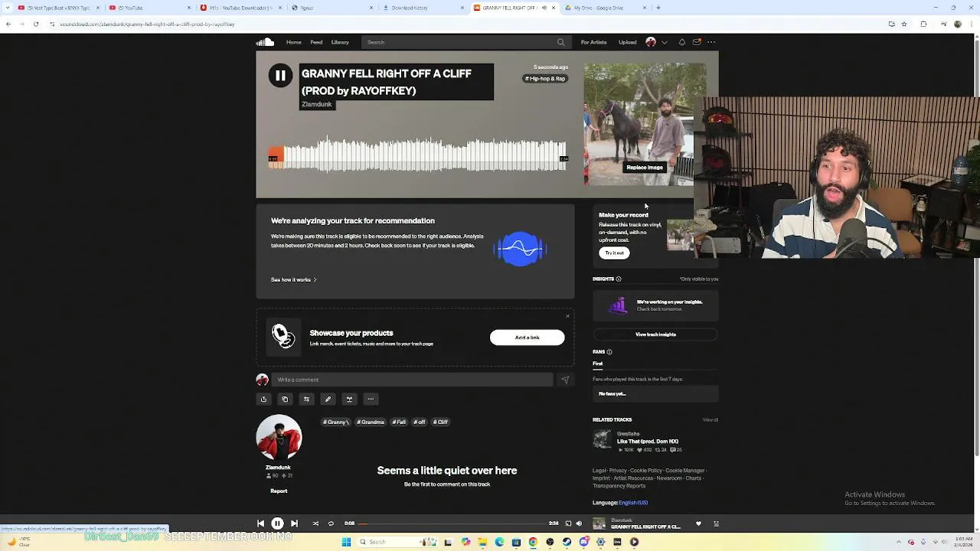This screenshot has height=551, width=980.
Task: Click the cast to device icon
Action: click(568, 523)
